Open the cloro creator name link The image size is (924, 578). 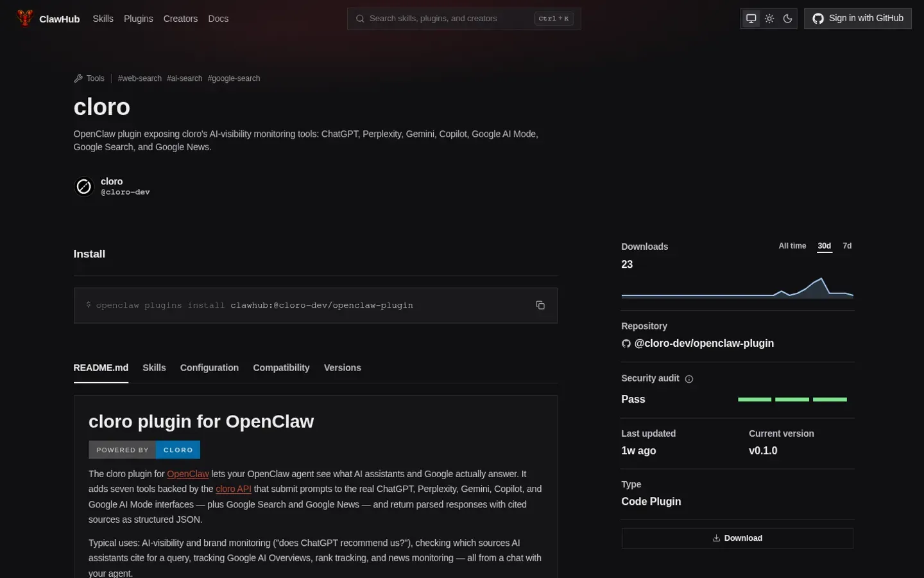[112, 181]
